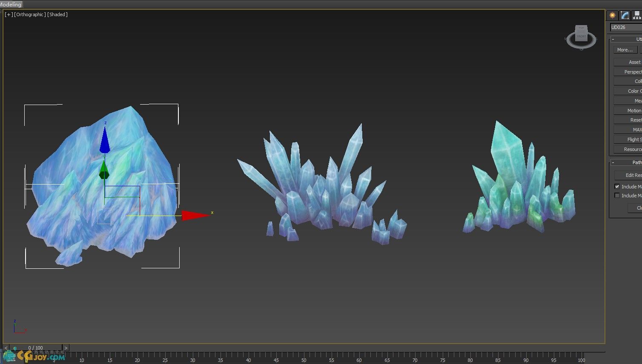Open the Flight Studio utility
This screenshot has height=364, width=642.
pos(628,139)
